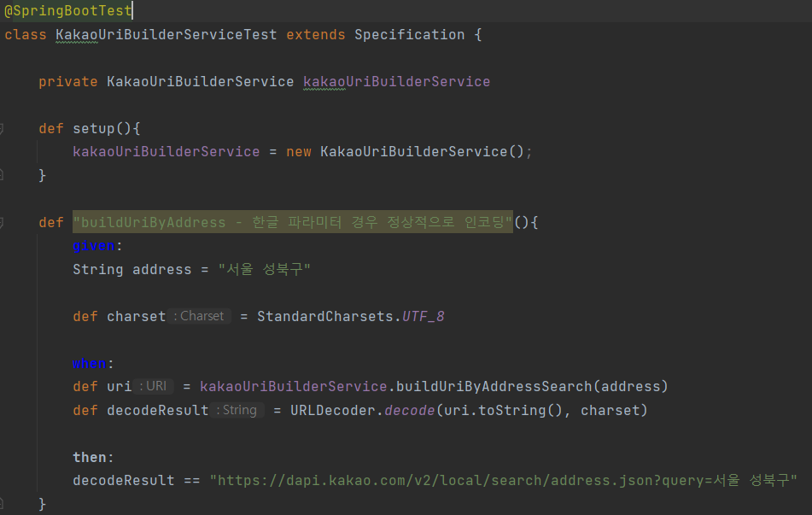Click the new keyword
Screen dimensions: 812x515
click(x=299, y=152)
